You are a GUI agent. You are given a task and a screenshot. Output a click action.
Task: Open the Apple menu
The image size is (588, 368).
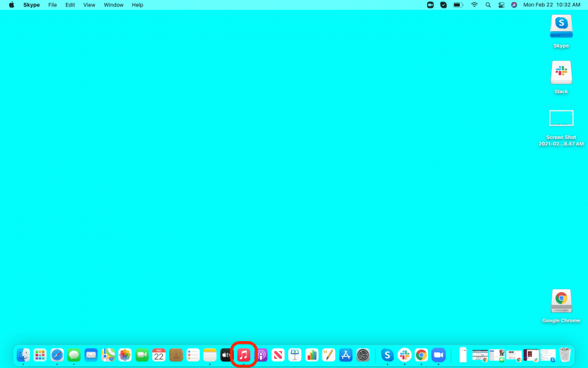11,5
